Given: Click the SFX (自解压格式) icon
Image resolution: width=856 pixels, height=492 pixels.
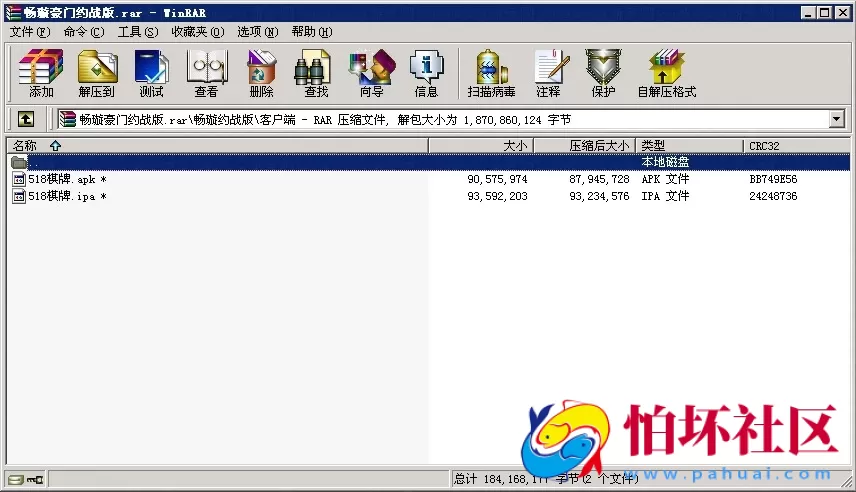Looking at the screenshot, I should [x=666, y=73].
